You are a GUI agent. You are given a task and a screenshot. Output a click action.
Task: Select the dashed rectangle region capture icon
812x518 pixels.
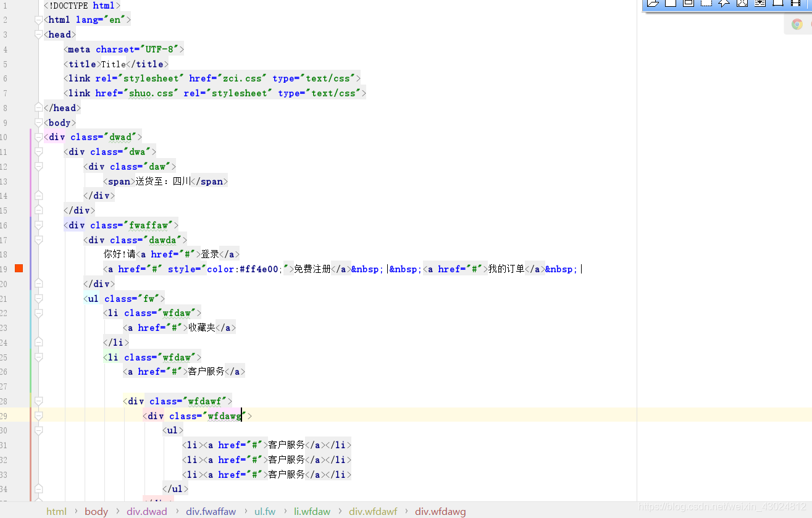click(x=706, y=3)
